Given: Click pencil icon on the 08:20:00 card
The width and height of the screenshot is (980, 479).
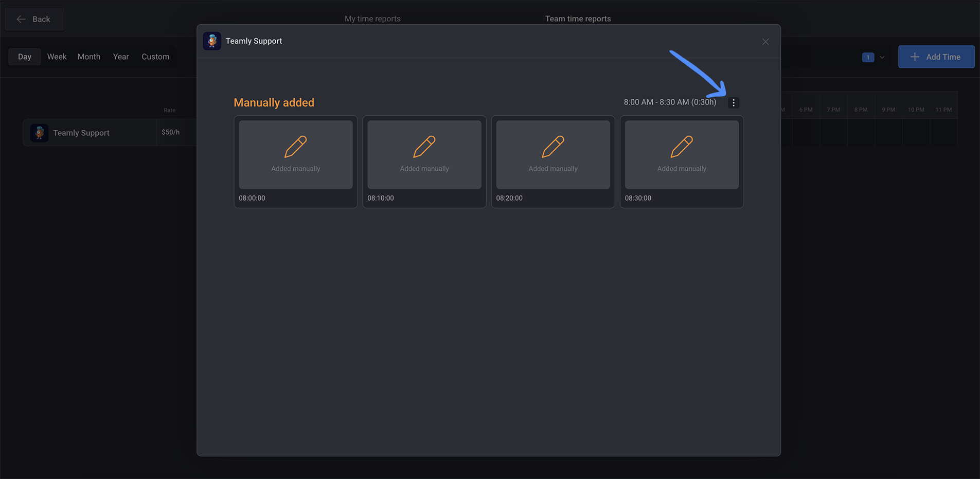Looking at the screenshot, I should (x=553, y=147).
